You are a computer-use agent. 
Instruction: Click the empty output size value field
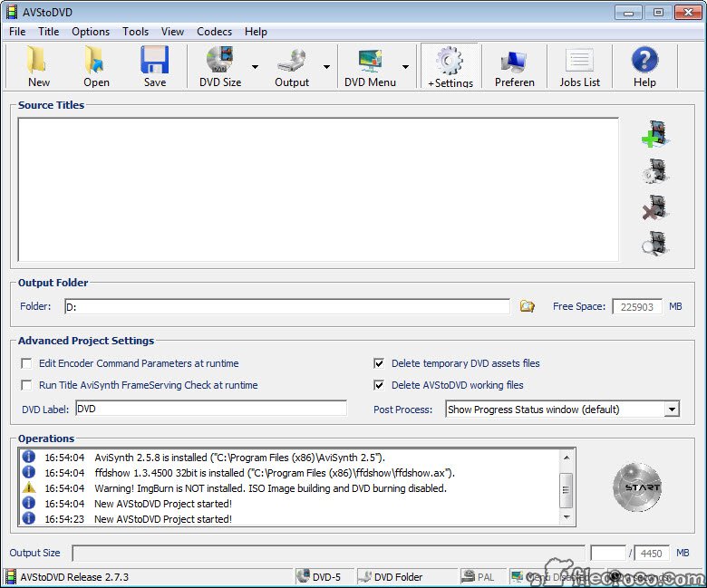point(608,553)
